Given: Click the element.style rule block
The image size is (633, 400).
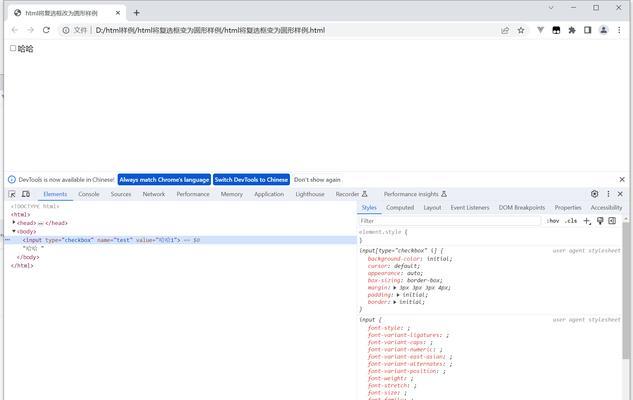Looking at the screenshot, I should point(490,236).
